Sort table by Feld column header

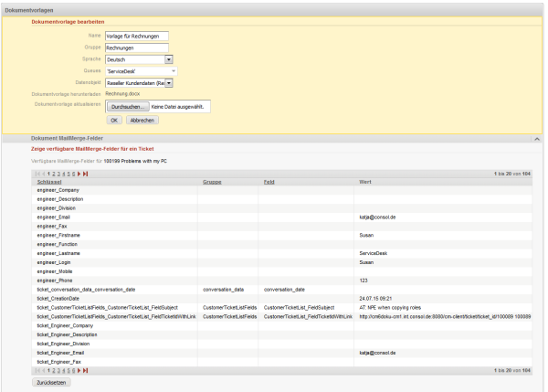[x=269, y=182]
